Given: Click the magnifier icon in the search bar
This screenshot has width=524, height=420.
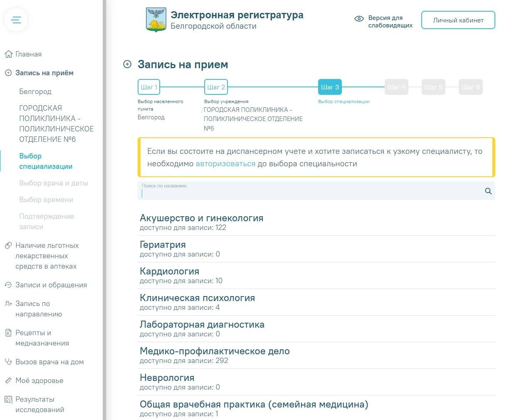Looking at the screenshot, I should point(487,191).
